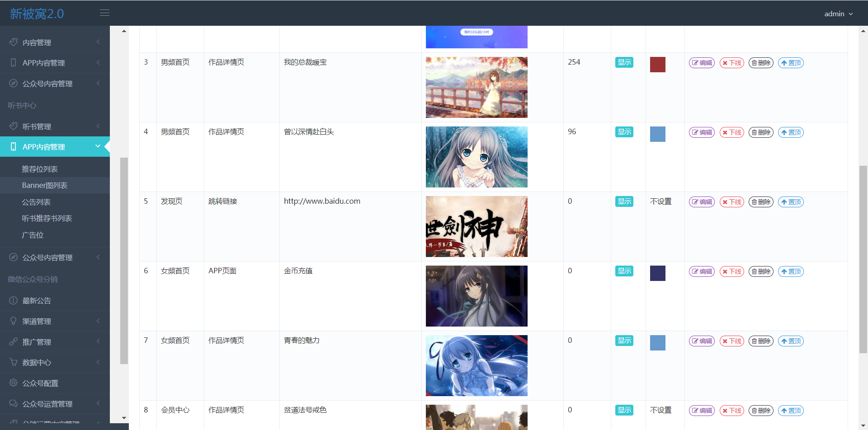Screen dimensions: 868x430
Task: Take the 曾以深情赴白头 banner offline (下线)
Action: pyautogui.click(x=732, y=132)
